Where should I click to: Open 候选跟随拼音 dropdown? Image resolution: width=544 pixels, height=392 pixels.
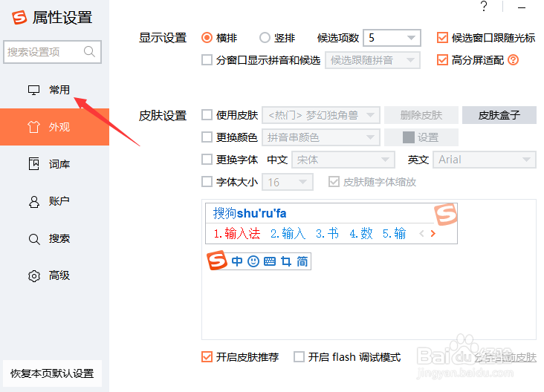click(372, 60)
